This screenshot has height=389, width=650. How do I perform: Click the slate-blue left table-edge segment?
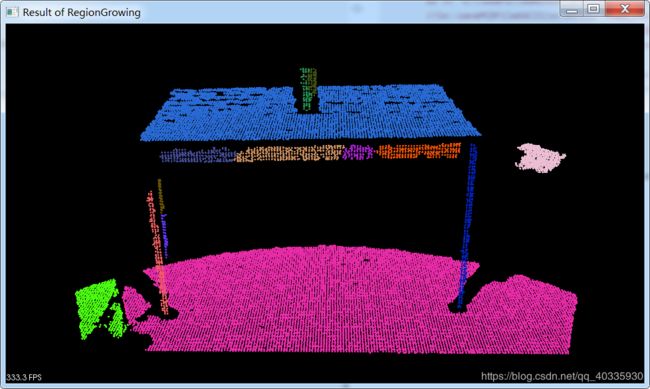click(x=197, y=155)
